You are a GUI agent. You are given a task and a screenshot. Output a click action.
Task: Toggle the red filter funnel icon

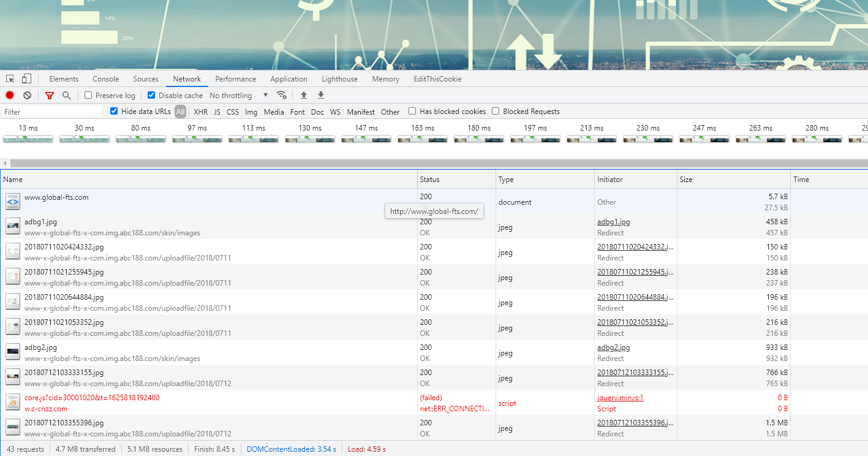point(50,96)
